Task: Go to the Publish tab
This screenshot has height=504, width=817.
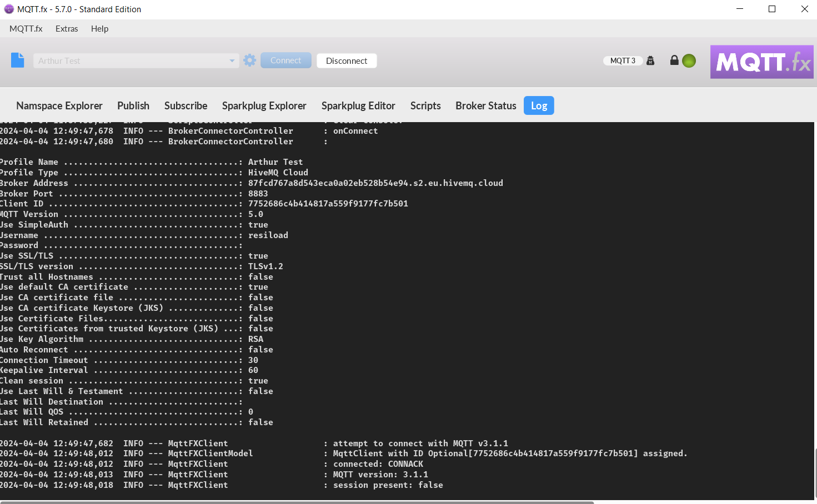Action: coord(133,105)
